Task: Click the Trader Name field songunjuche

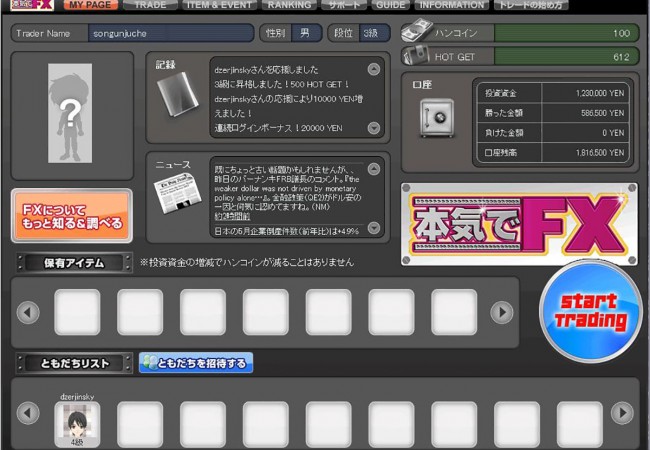Action: click(x=171, y=33)
